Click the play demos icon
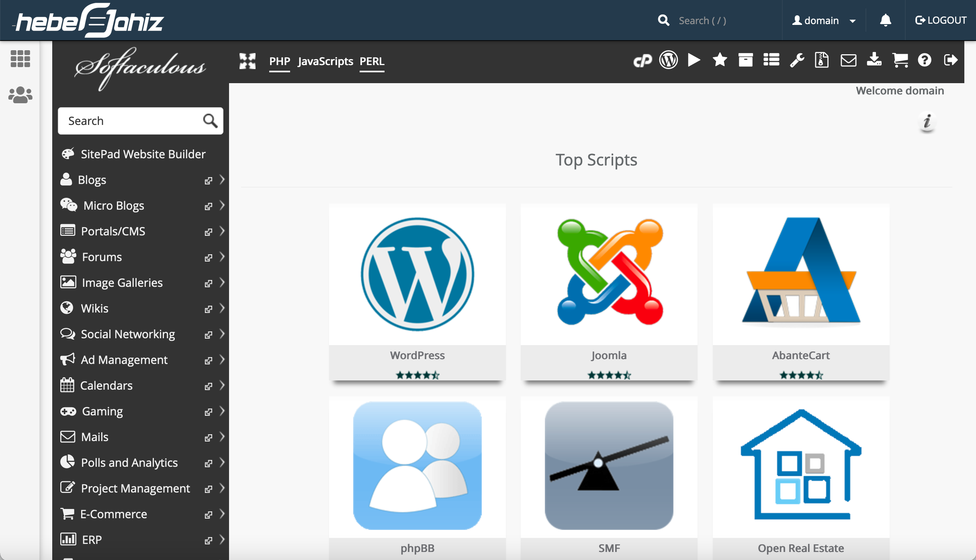 (694, 60)
